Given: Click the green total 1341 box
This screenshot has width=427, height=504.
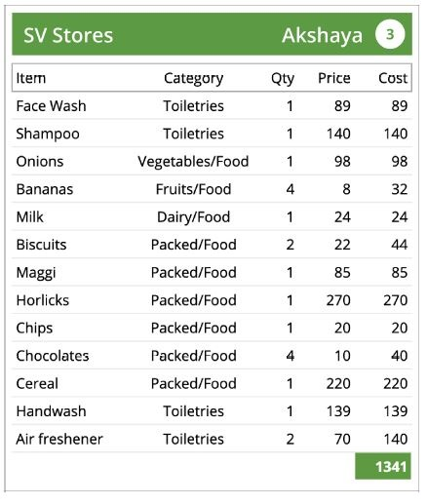Looking at the screenshot, I should pos(383,466).
